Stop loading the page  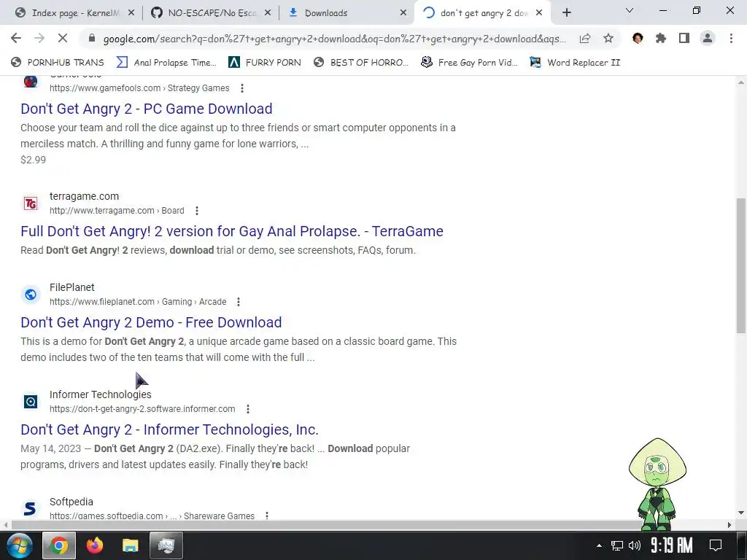63,38
